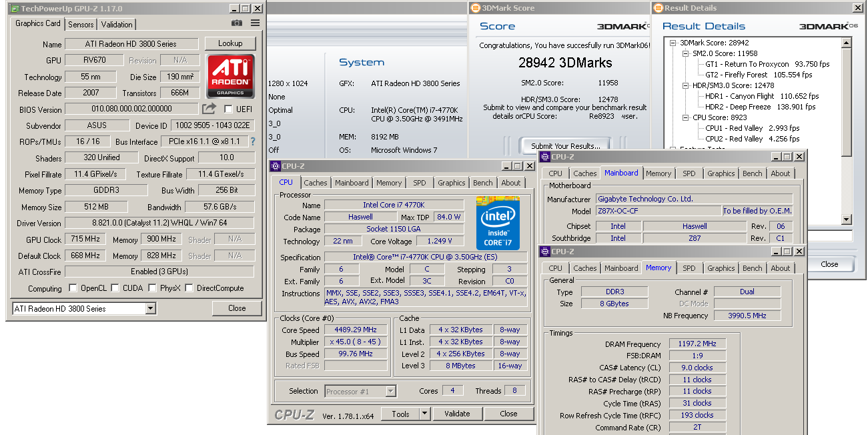Screen dimensions: 868x435
Task: Switch to the Validation tab in GPU-Z
Action: tap(117, 25)
